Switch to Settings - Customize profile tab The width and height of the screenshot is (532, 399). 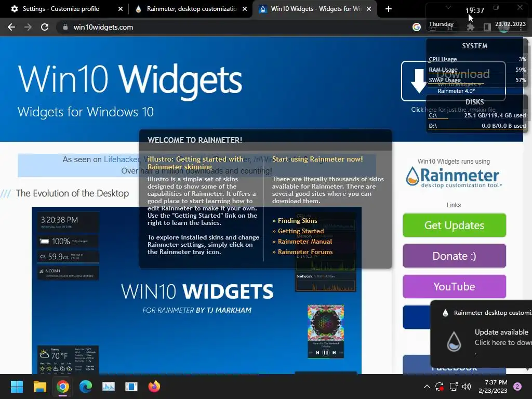tap(61, 9)
